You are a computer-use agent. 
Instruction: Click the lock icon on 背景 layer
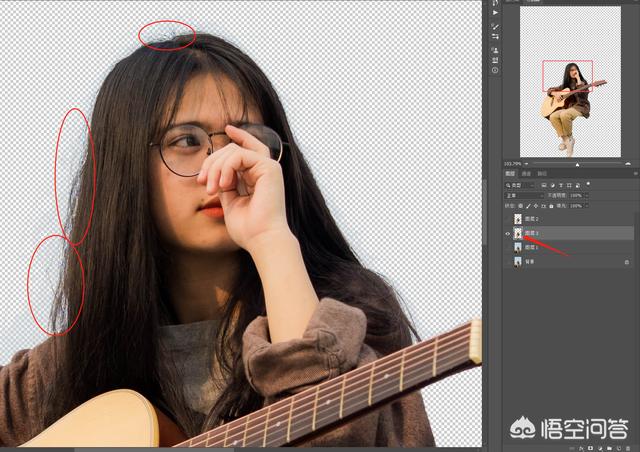[626, 261]
